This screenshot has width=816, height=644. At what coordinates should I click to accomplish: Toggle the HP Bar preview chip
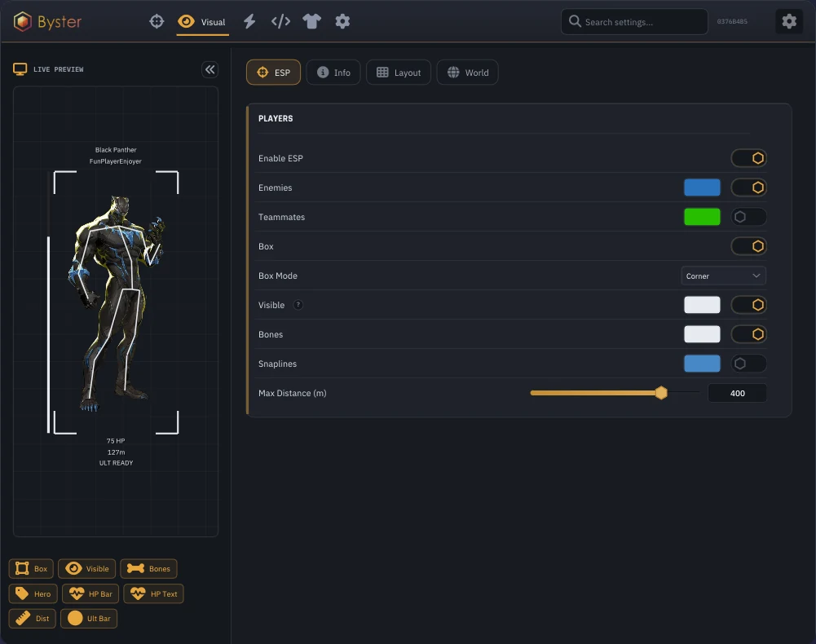pos(90,593)
